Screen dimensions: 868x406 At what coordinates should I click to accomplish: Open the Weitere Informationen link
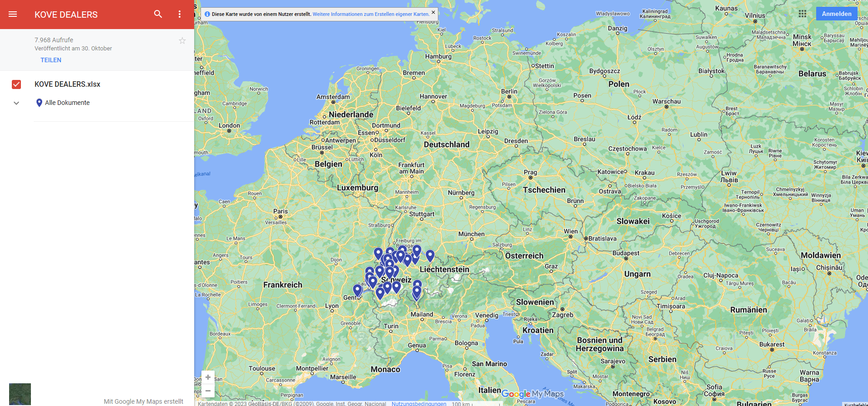(x=371, y=14)
